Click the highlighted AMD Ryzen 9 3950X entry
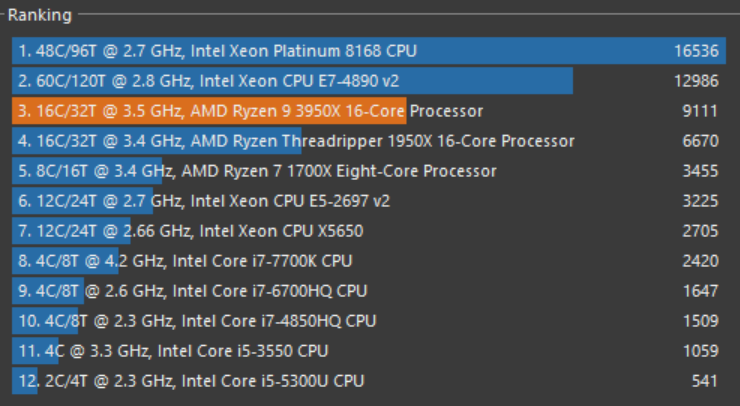This screenshot has width=740, height=406. [x=250, y=111]
